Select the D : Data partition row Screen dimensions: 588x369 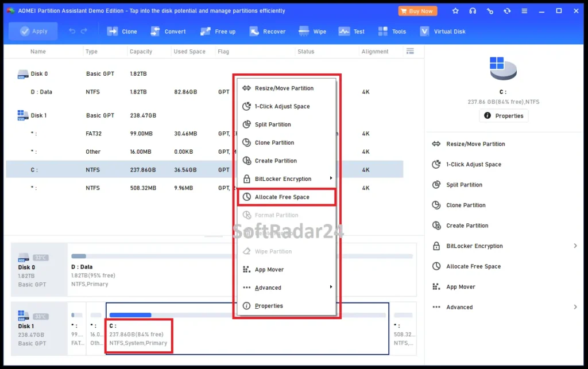[204, 92]
